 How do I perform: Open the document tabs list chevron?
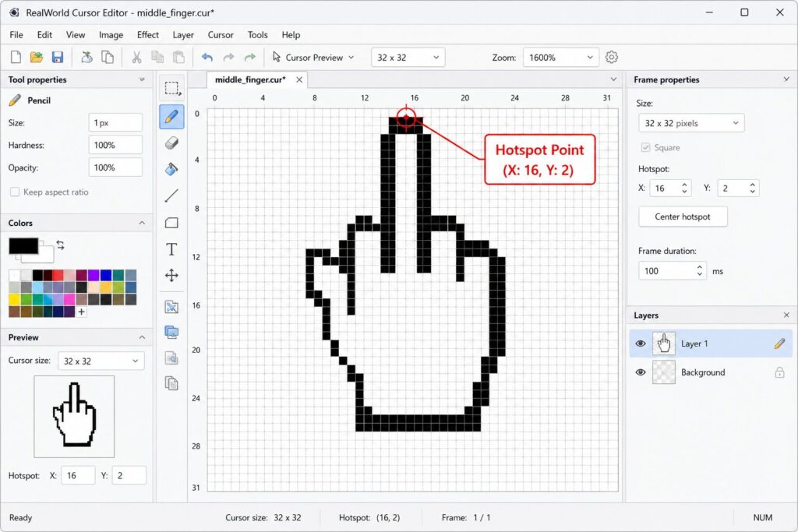click(x=613, y=79)
